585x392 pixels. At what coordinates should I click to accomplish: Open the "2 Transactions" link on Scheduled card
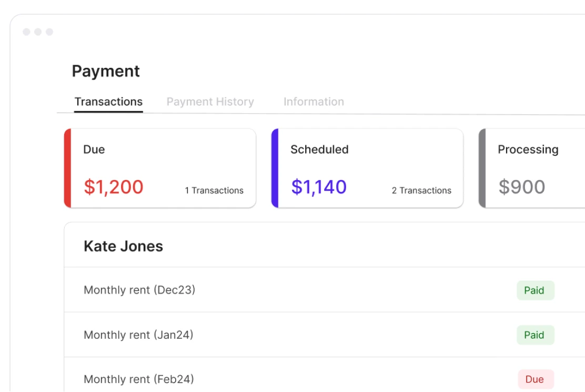pyautogui.click(x=421, y=190)
